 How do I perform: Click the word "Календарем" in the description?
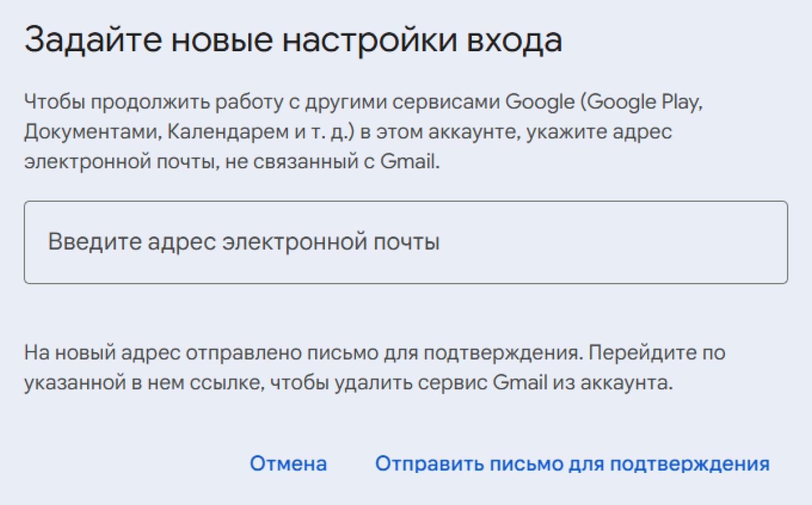[x=228, y=132]
